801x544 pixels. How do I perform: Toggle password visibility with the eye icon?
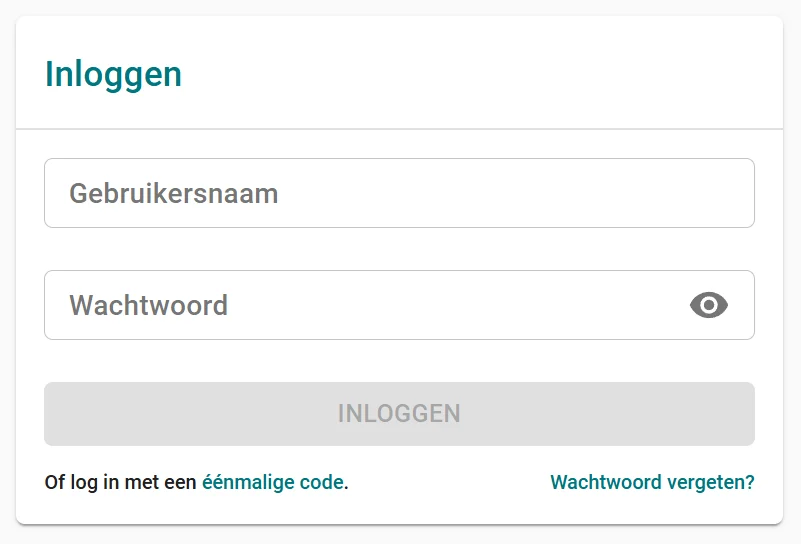[709, 305]
